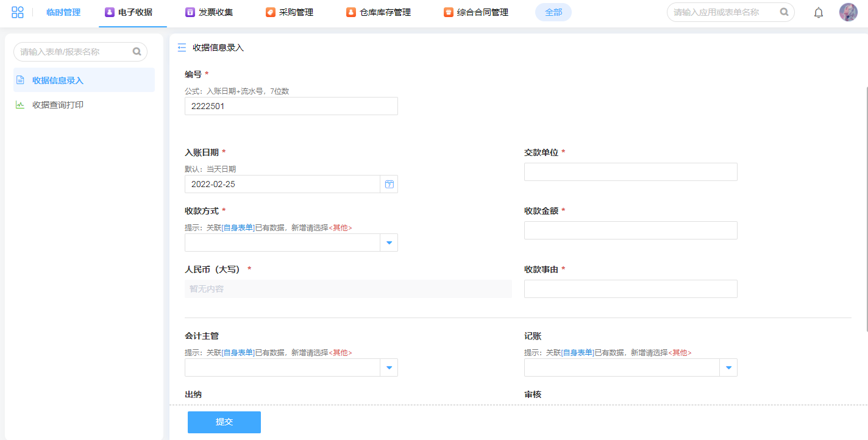Click the user avatar picture
The image size is (868, 440).
tap(848, 12)
